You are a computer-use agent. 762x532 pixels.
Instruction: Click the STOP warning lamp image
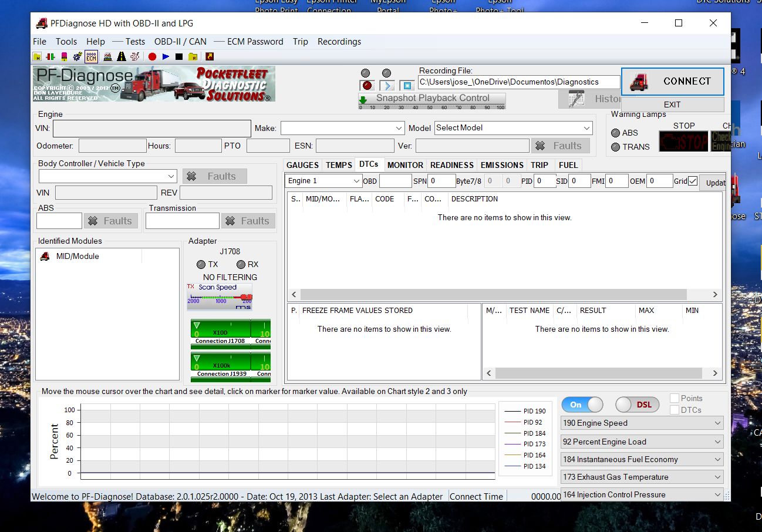click(x=683, y=142)
